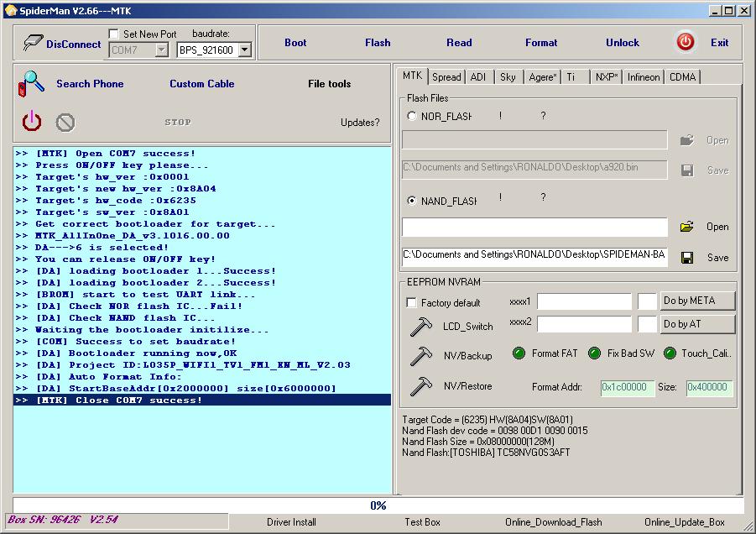
Task: Click the green Touch_Cali indicator
Action: pyautogui.click(x=670, y=353)
